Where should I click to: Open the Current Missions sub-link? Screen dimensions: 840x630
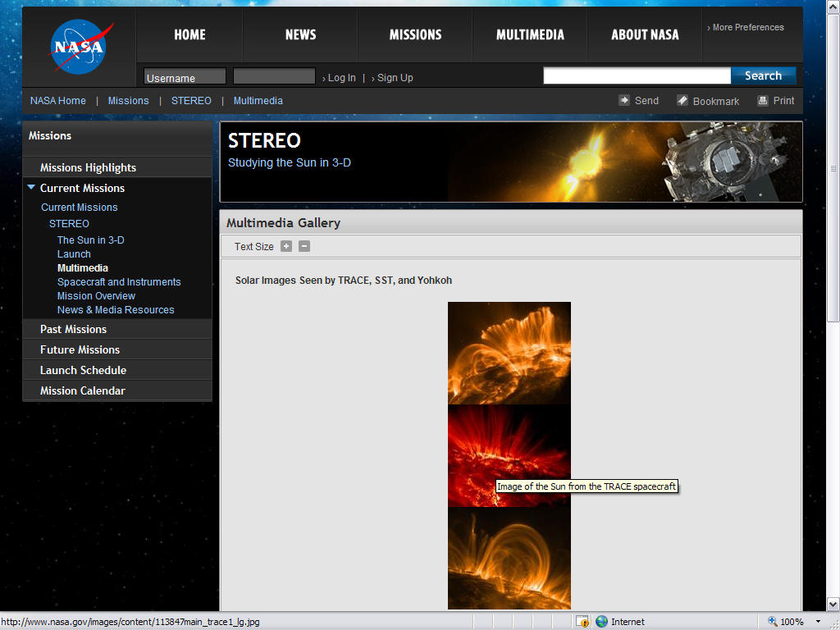[80, 208]
